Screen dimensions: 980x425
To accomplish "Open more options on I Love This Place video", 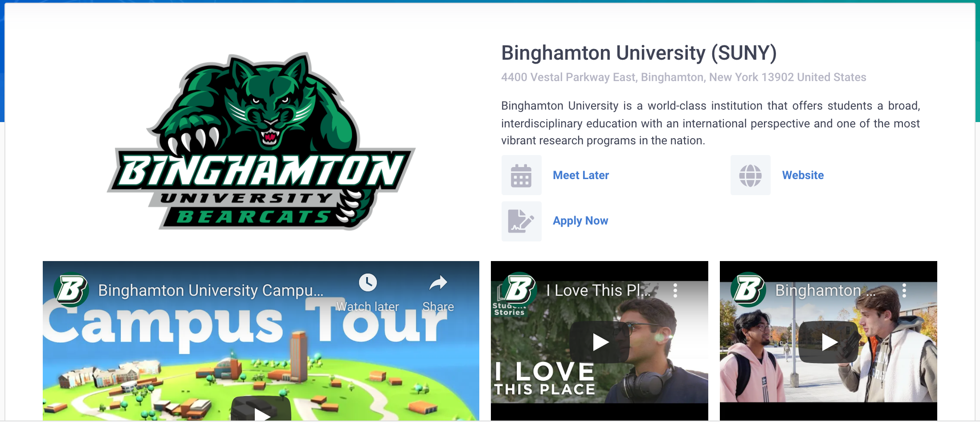I will [675, 290].
